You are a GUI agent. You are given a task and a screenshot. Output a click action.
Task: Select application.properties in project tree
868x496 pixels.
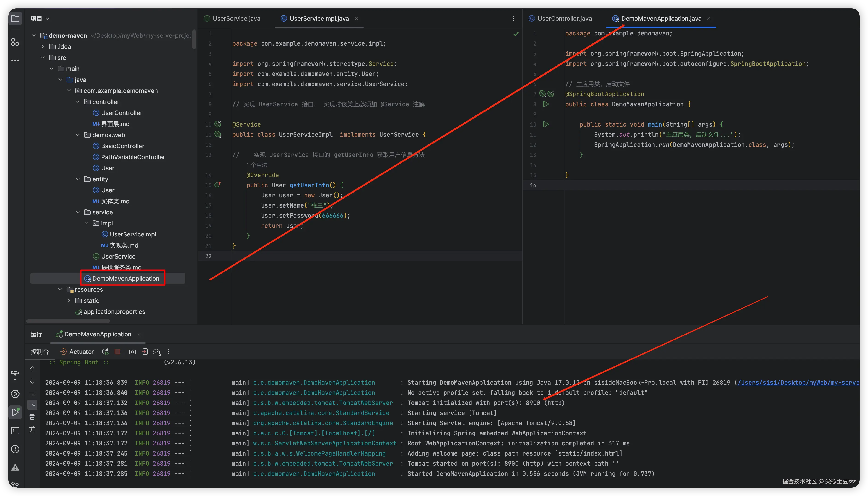click(x=114, y=312)
